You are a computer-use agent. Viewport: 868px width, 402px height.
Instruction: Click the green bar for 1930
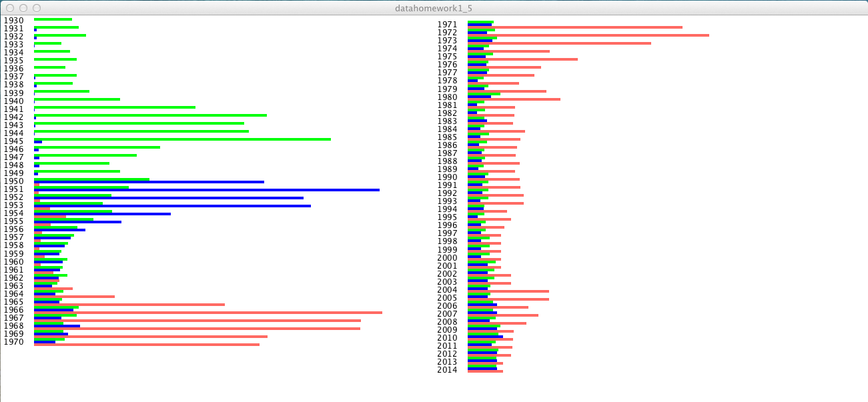coord(53,19)
